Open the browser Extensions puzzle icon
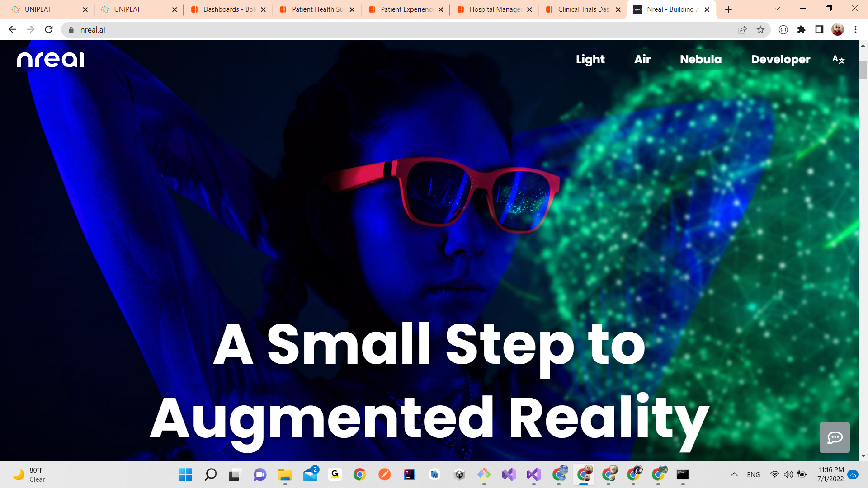Screen dimensions: 868x488 click(801, 30)
